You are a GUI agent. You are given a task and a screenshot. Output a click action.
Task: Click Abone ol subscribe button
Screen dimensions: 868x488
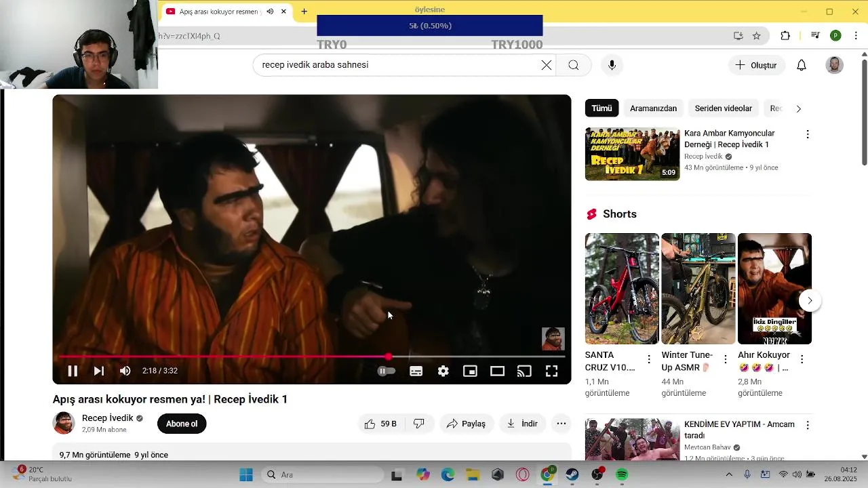182,424
